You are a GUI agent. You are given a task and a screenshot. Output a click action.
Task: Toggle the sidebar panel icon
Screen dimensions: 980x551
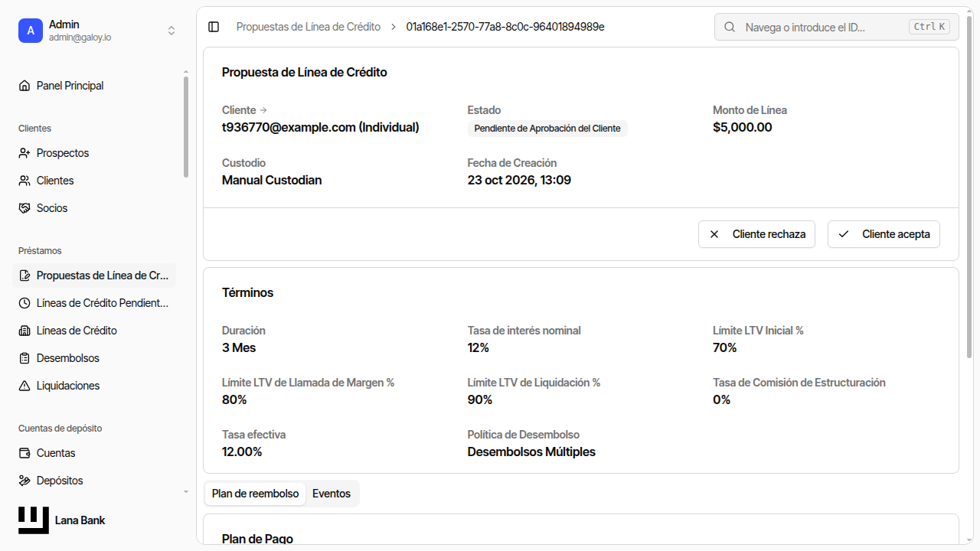(x=214, y=27)
